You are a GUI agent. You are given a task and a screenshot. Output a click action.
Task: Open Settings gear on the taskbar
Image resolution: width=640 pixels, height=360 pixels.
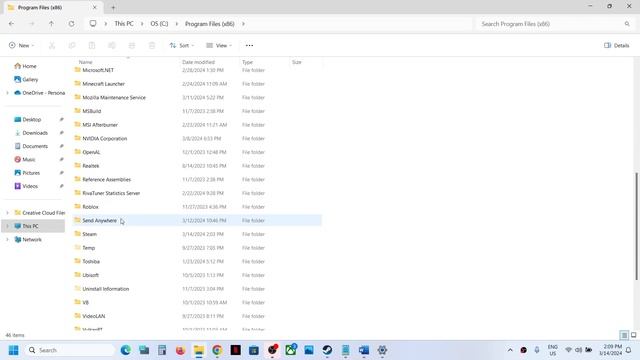[382, 350]
